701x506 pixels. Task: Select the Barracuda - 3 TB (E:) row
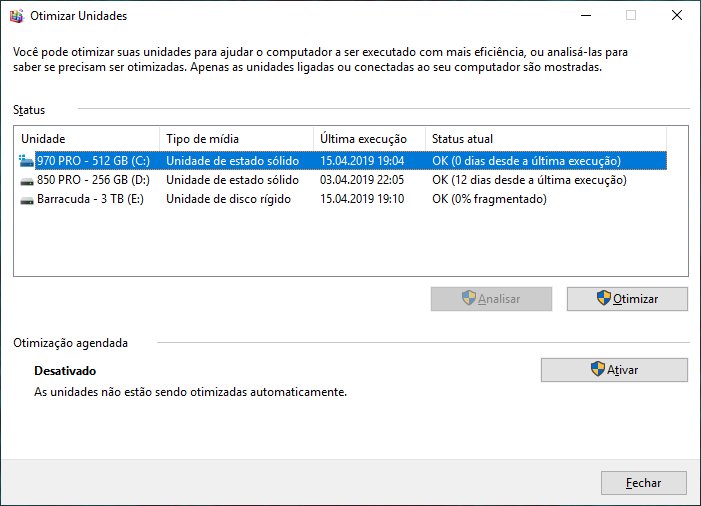point(343,199)
